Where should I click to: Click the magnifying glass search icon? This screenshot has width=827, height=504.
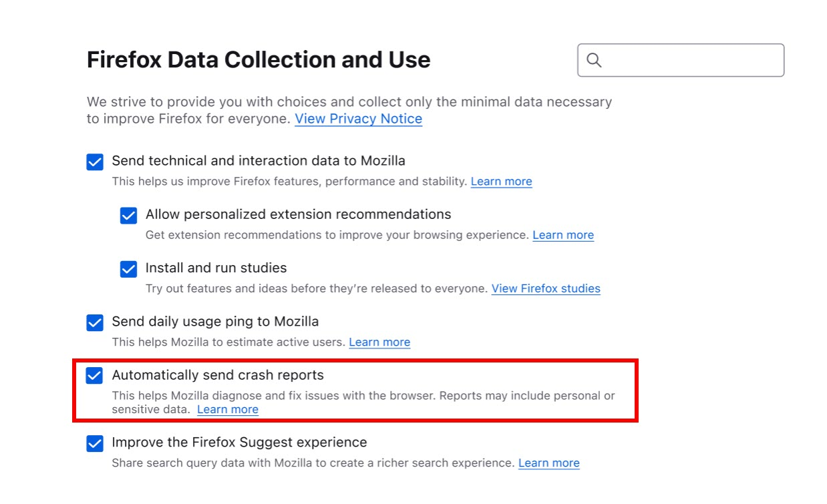595,60
